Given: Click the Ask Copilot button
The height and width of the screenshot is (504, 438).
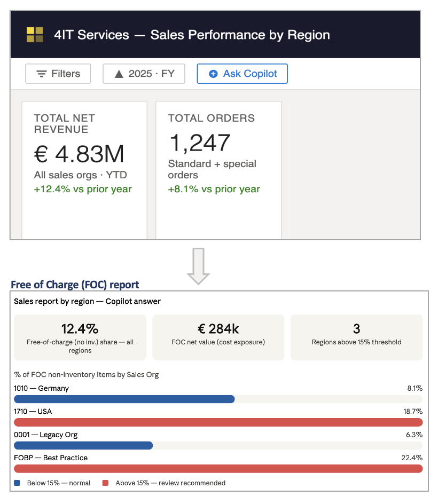Looking at the screenshot, I should click(x=242, y=74).
